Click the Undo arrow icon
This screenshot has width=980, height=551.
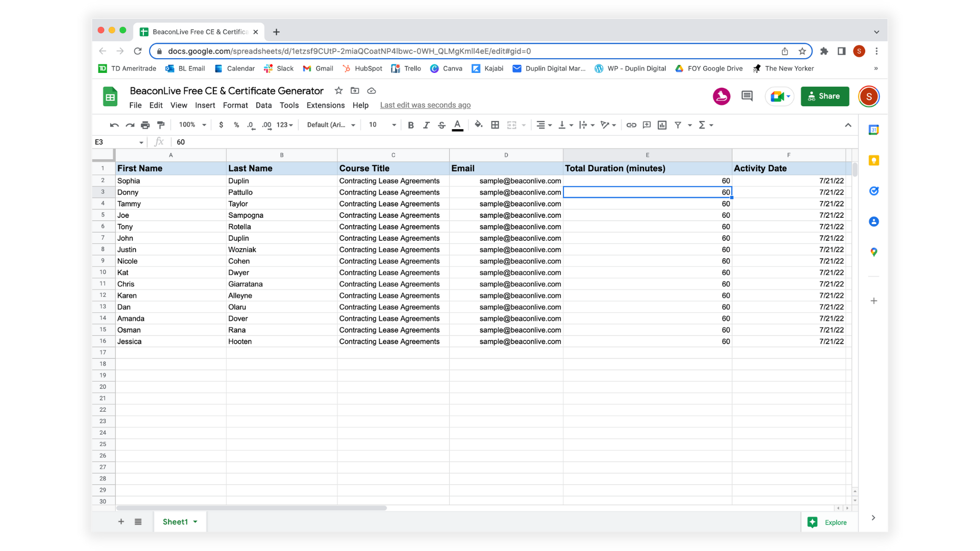coord(114,125)
